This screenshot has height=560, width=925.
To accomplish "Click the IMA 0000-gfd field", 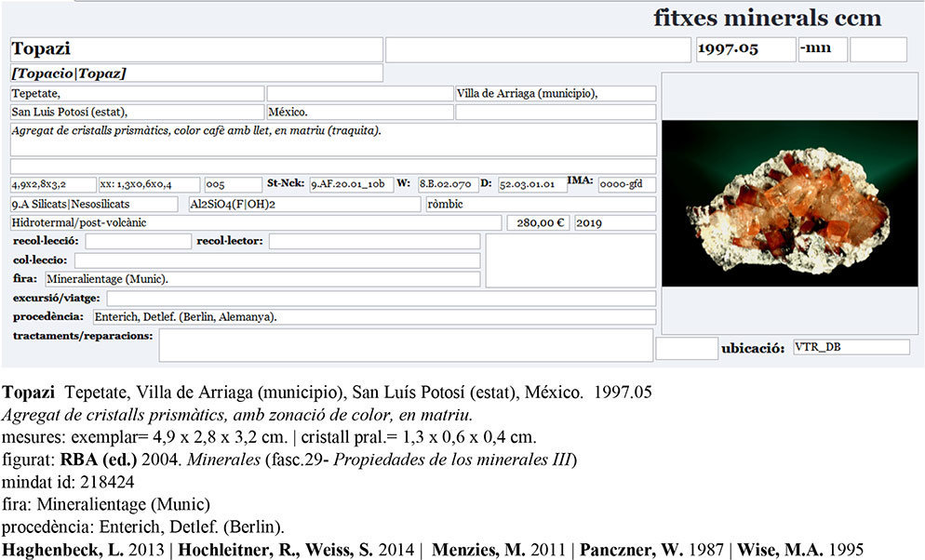I will click(x=626, y=184).
